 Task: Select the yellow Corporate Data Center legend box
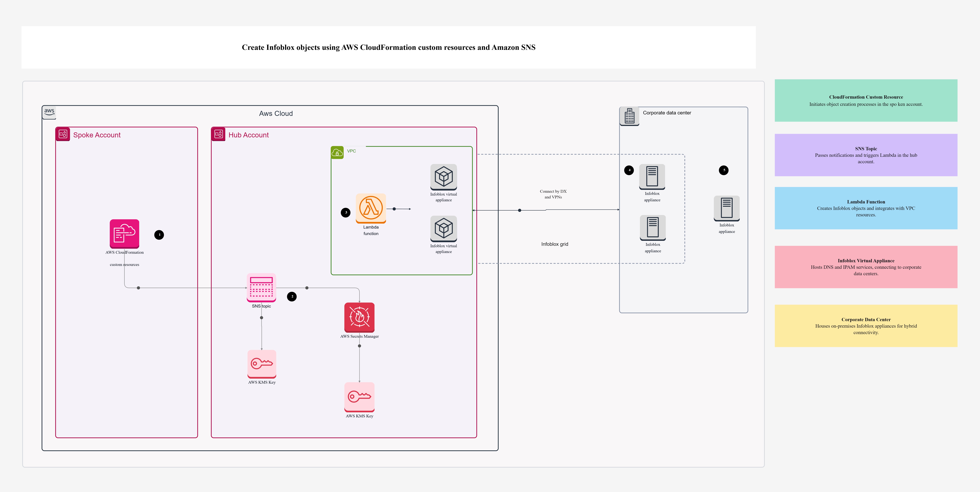click(866, 326)
